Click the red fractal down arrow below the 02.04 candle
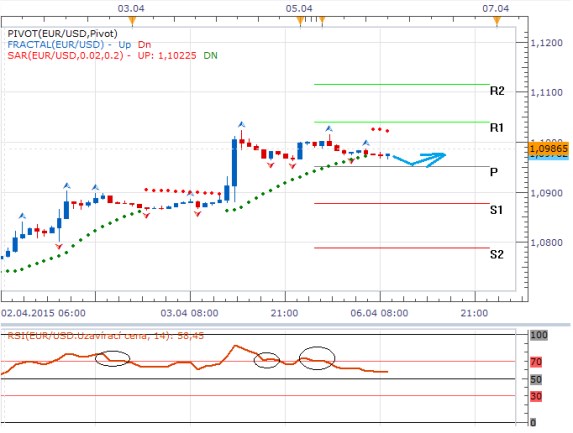573x433 pixels. tap(59, 247)
